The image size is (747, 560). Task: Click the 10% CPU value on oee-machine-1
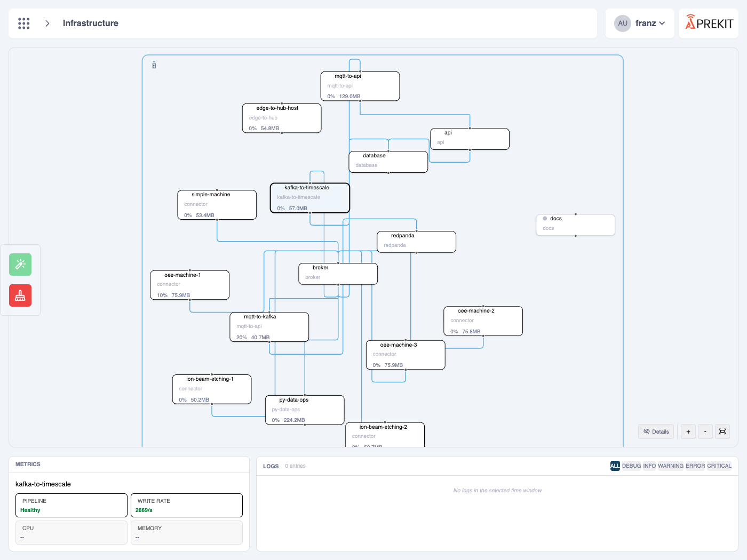(x=162, y=295)
